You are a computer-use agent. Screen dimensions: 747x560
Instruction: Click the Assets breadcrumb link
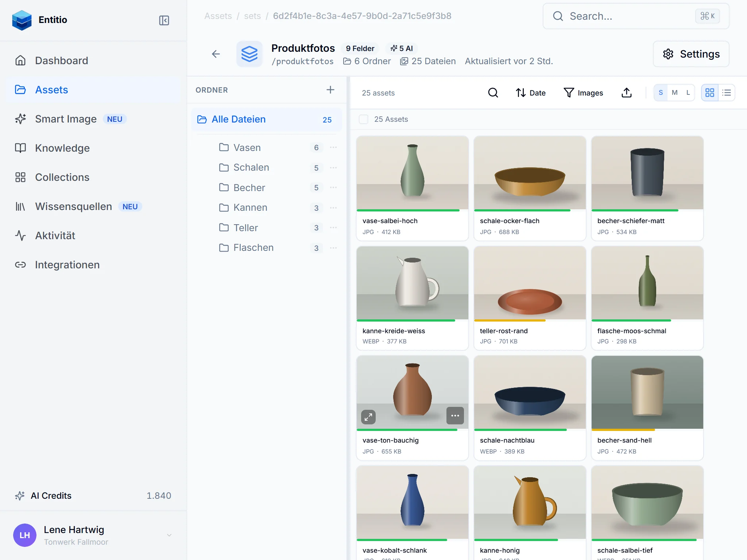click(218, 16)
